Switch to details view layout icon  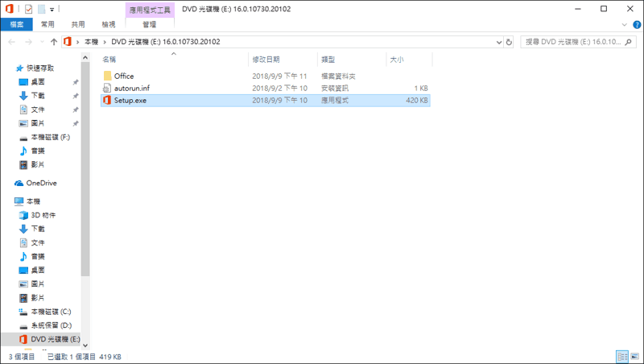pos(622,356)
